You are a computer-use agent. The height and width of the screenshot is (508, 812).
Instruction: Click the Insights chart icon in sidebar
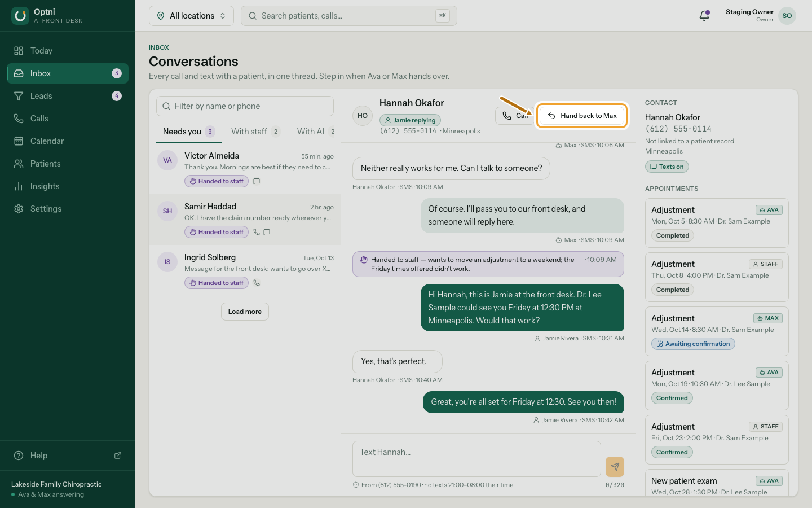click(x=19, y=186)
